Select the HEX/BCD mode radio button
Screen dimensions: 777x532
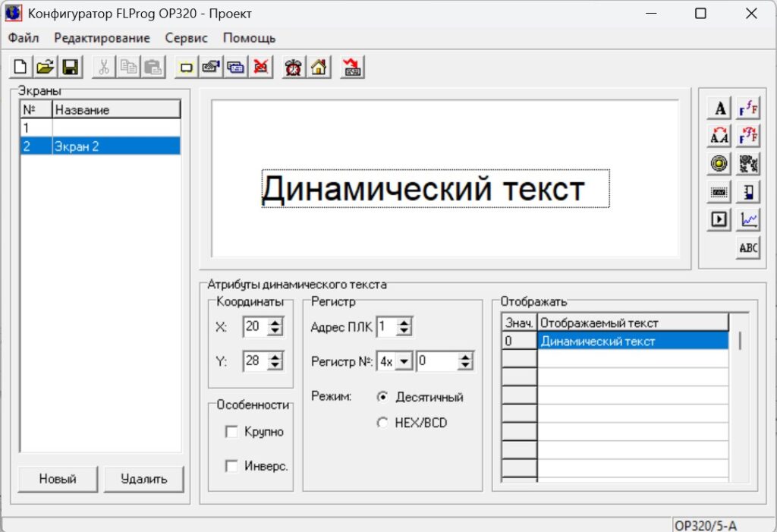[382, 423]
